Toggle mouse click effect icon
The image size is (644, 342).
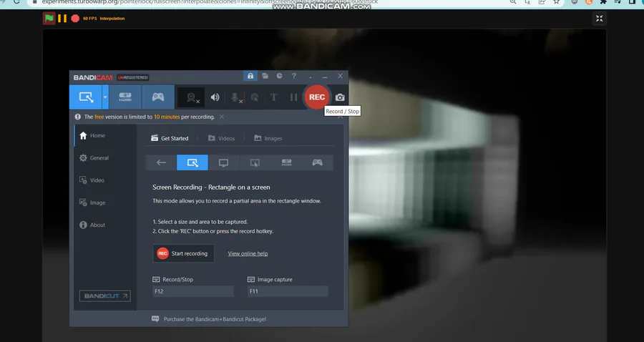coord(255,98)
